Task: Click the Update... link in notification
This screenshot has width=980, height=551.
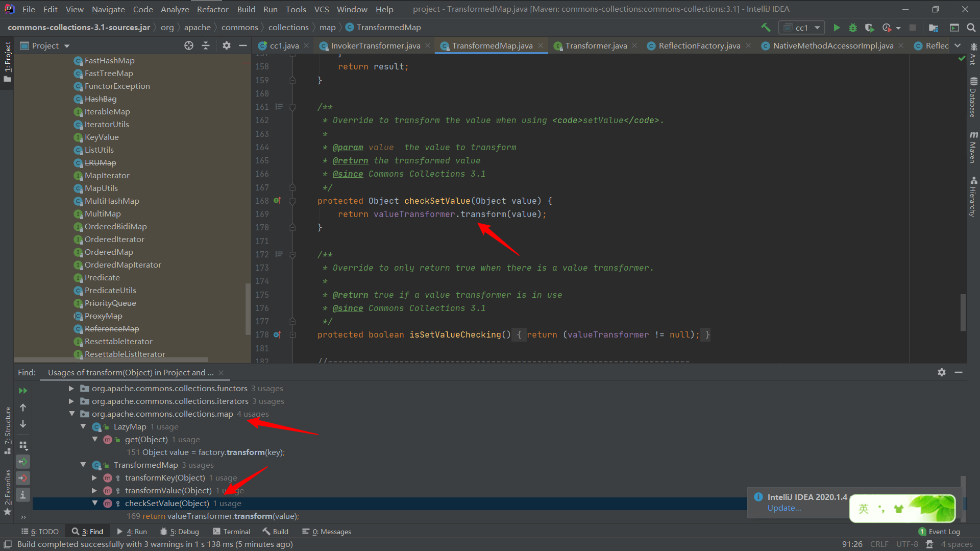Action: [784, 508]
